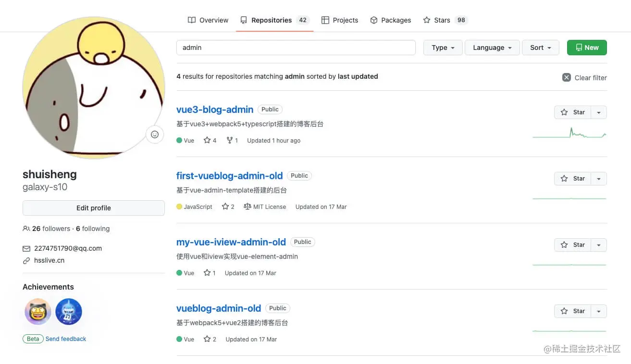Create a new repository with New button
This screenshot has width=631, height=364.
click(587, 48)
